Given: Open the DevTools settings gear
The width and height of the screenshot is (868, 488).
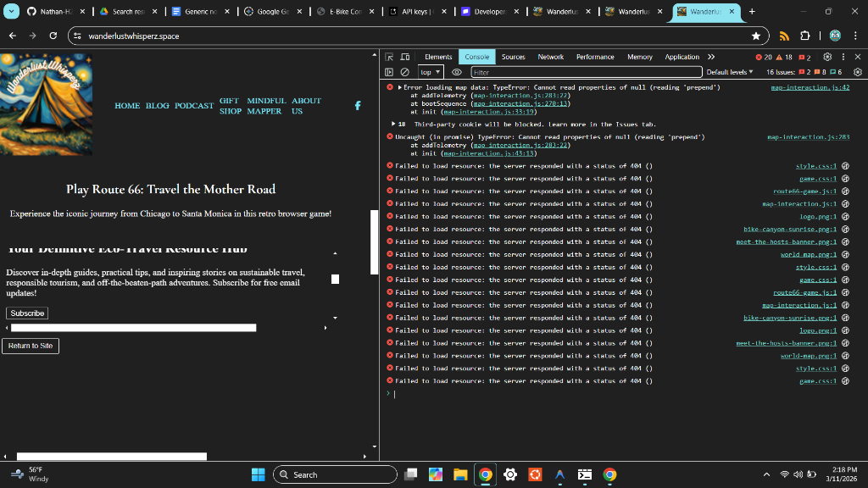Looking at the screenshot, I should tap(828, 57).
